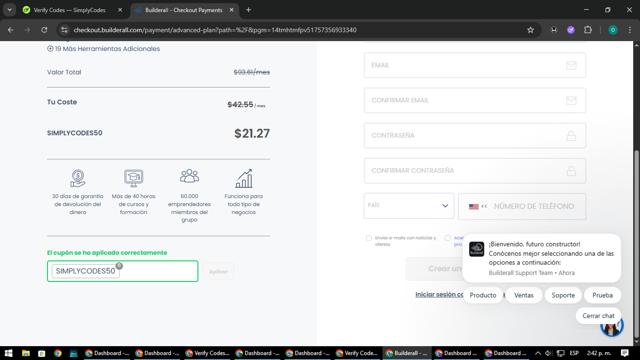This screenshot has height=360, width=640.
Task: Open the purple extension icon in toolbar
Action: 571,30
